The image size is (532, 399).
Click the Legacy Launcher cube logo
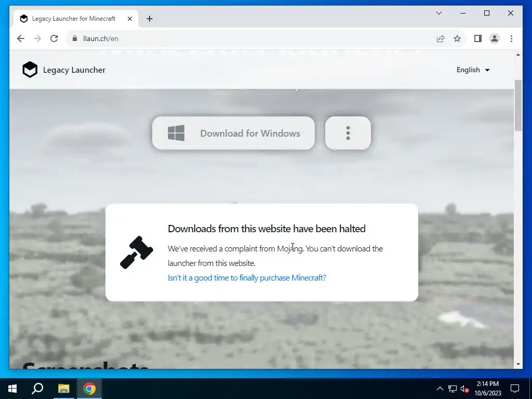[x=30, y=70]
